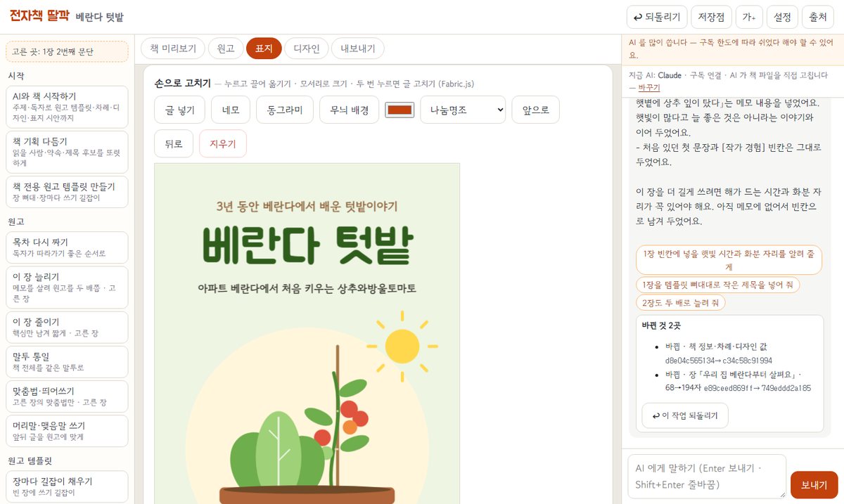Click 장마다 길잡이 채우기 sidebar item
Viewport: 844px width, 504px height.
[67, 486]
